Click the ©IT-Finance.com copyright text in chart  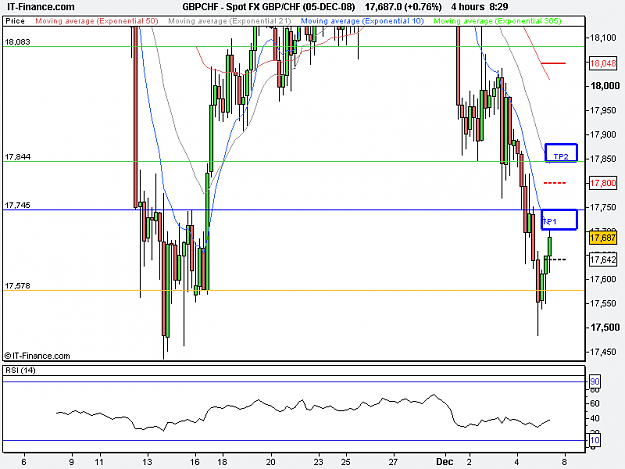pyautogui.click(x=37, y=356)
